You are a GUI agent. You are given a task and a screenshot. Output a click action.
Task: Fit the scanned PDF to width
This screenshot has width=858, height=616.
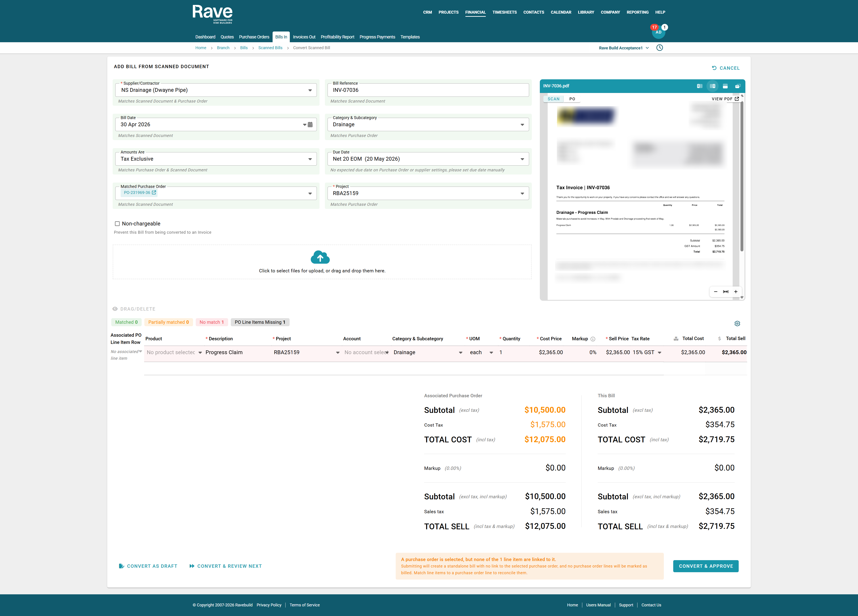[x=726, y=292]
